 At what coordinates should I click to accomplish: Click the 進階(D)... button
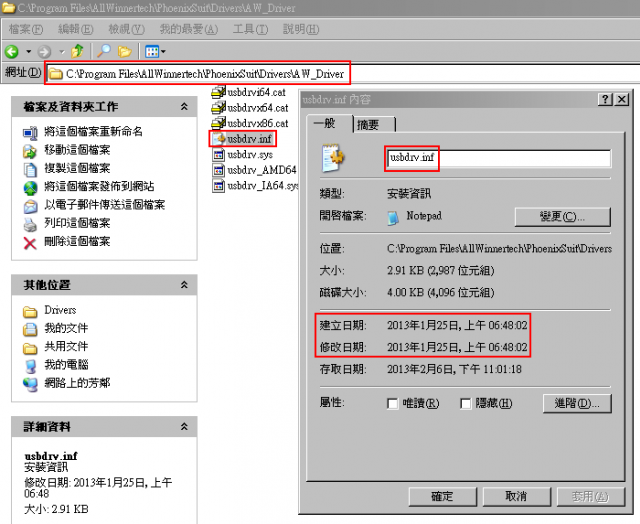(577, 403)
